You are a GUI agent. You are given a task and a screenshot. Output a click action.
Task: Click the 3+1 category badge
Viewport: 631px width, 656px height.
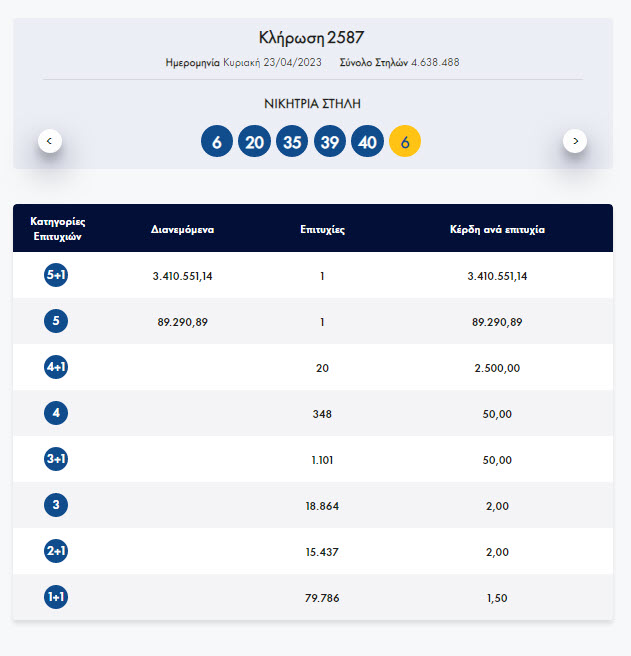tap(56, 459)
